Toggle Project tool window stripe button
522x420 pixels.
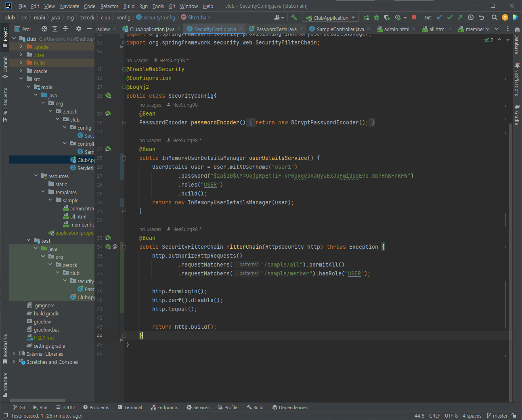[x=5, y=38]
